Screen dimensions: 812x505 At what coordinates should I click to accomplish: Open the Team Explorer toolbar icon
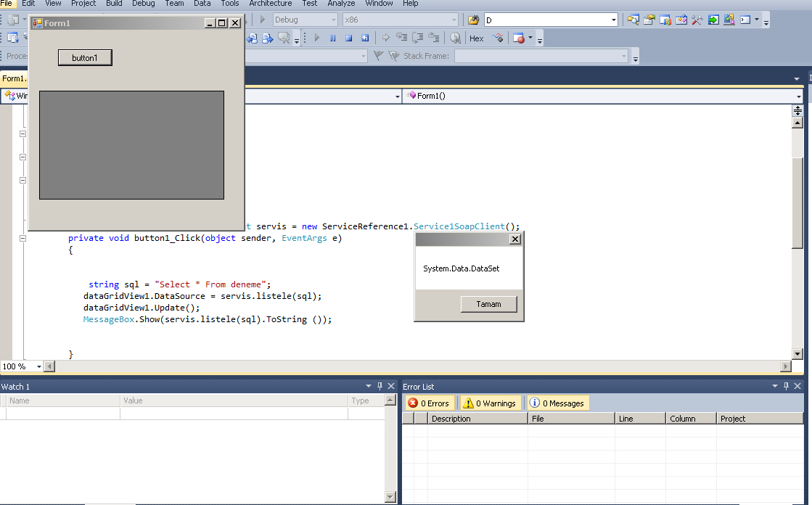point(665,20)
